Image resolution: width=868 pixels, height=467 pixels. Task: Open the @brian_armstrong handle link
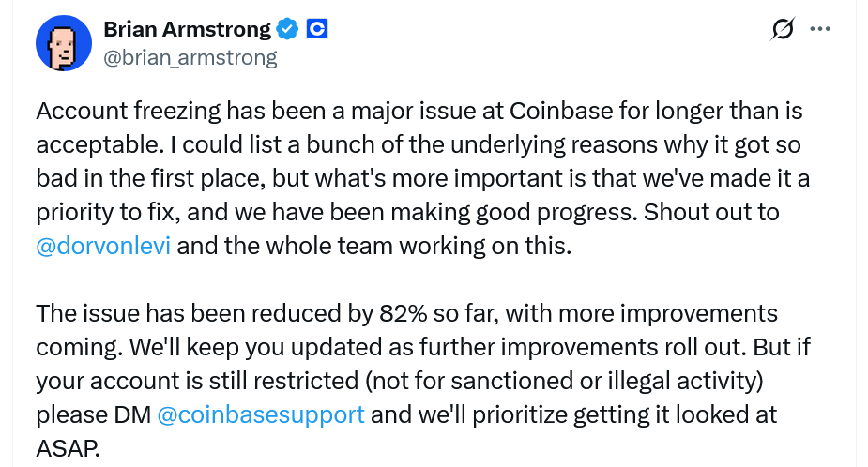click(x=190, y=57)
